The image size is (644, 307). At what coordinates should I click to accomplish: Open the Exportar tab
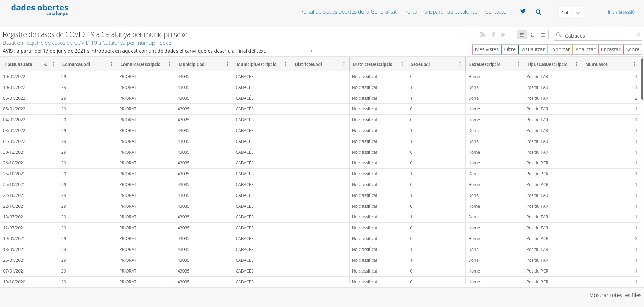(560, 49)
